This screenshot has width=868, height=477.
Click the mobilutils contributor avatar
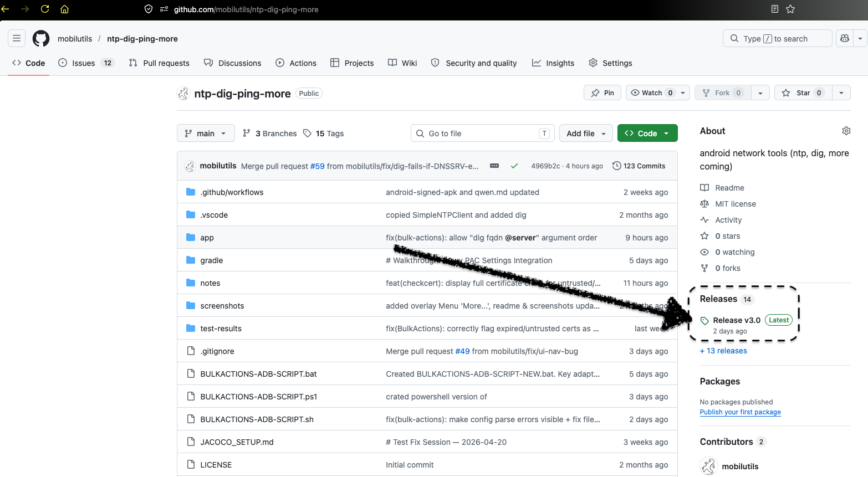(709, 466)
